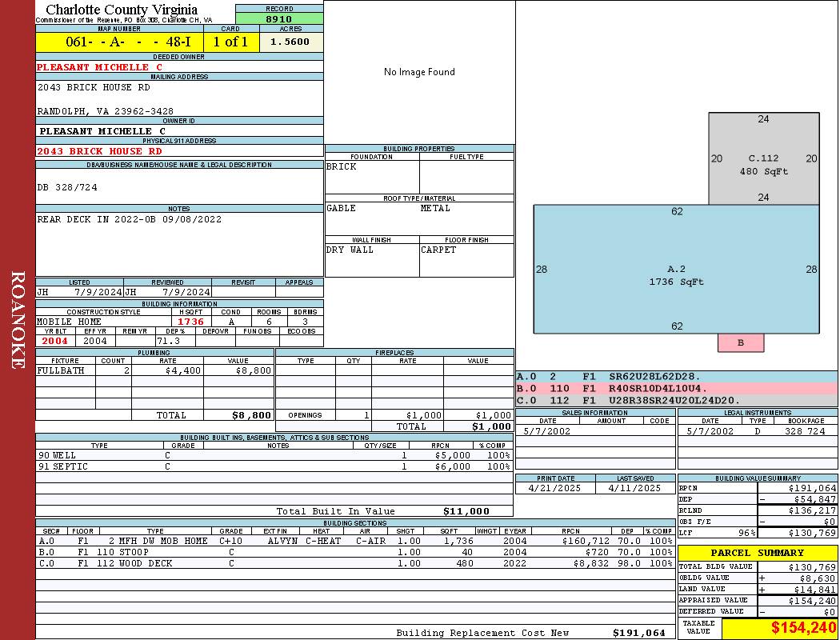Select legal description DB 328/724

(67, 187)
